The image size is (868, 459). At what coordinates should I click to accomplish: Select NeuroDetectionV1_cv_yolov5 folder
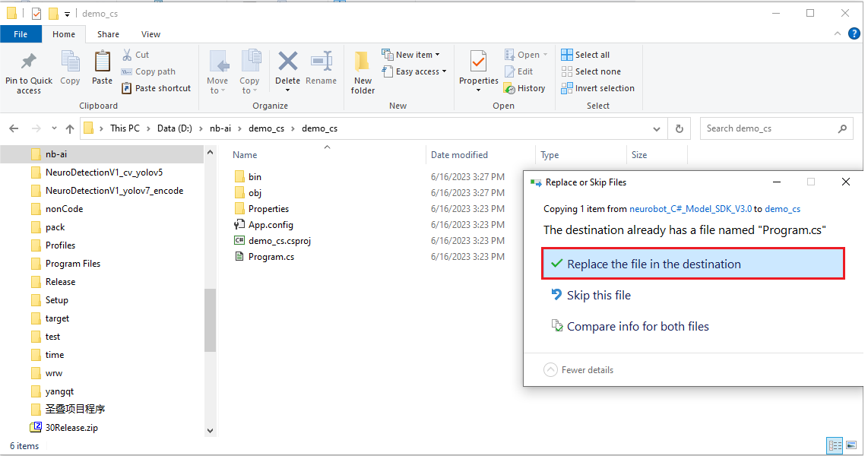pyautogui.click(x=103, y=173)
